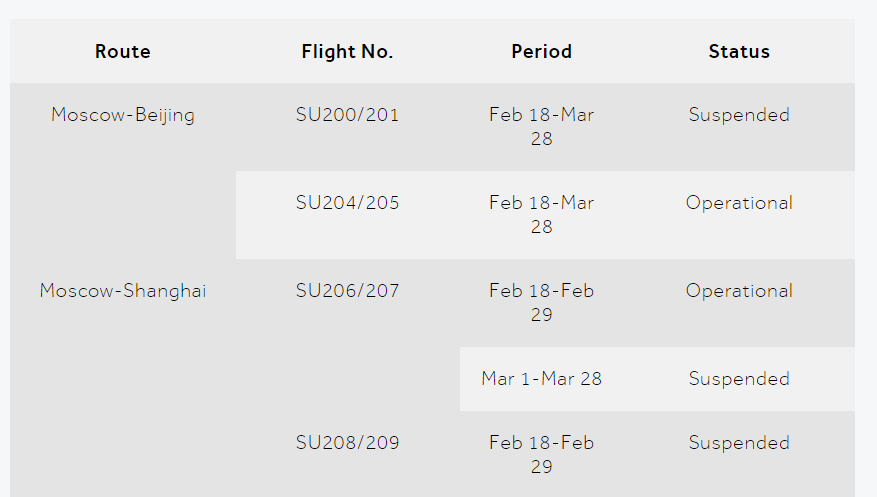877x497 pixels.
Task: Select the SU208/209 period Feb 18-Feb 29
Action: 541,455
